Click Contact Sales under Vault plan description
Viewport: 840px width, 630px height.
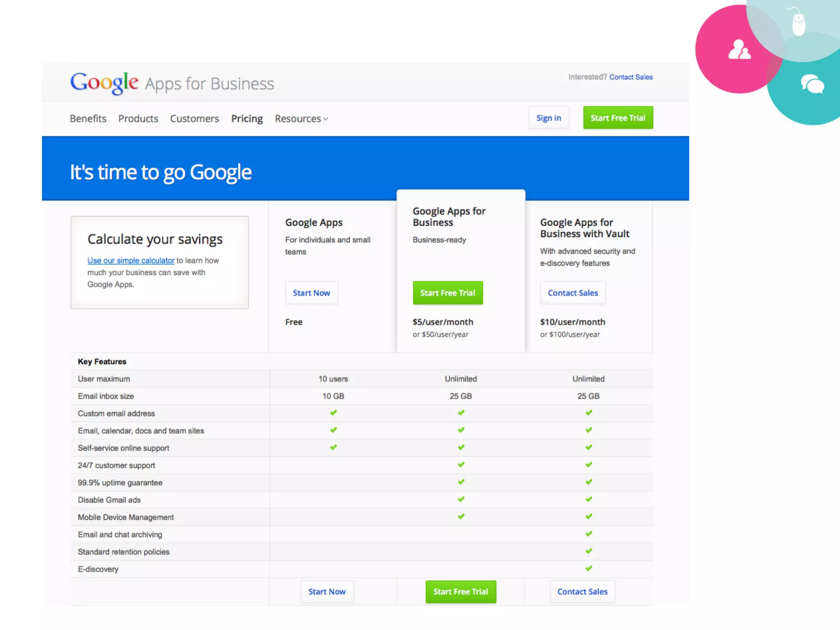tap(573, 293)
